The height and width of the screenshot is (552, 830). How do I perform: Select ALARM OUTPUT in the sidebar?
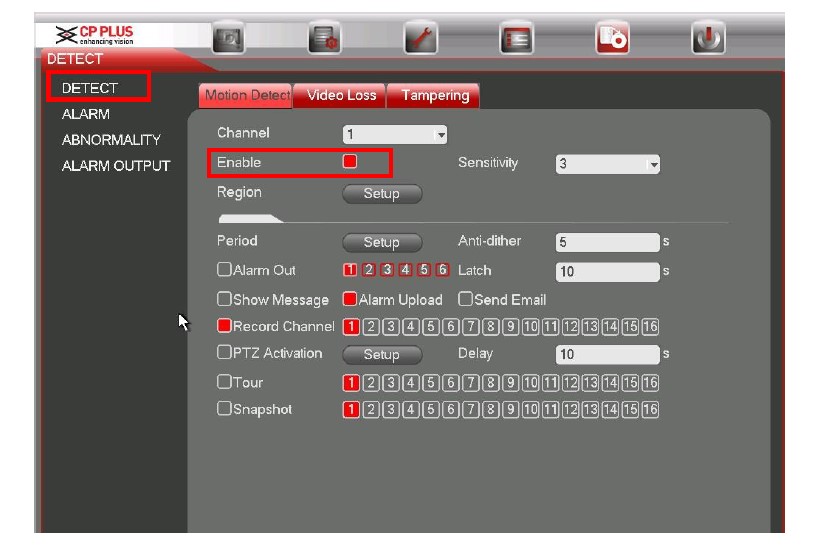coord(116,166)
